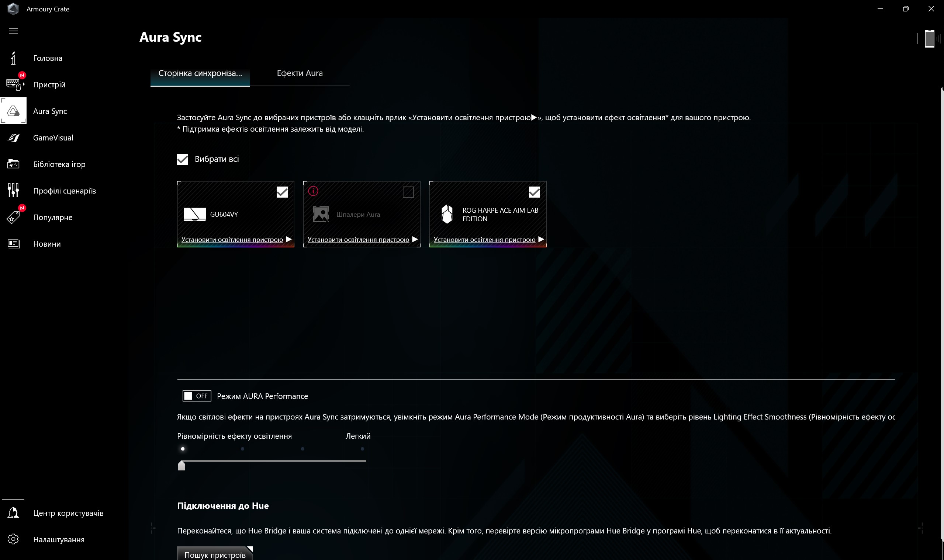The height and width of the screenshot is (560, 944).
Task: Check the Шпалери Aura checkbox
Action: (408, 192)
